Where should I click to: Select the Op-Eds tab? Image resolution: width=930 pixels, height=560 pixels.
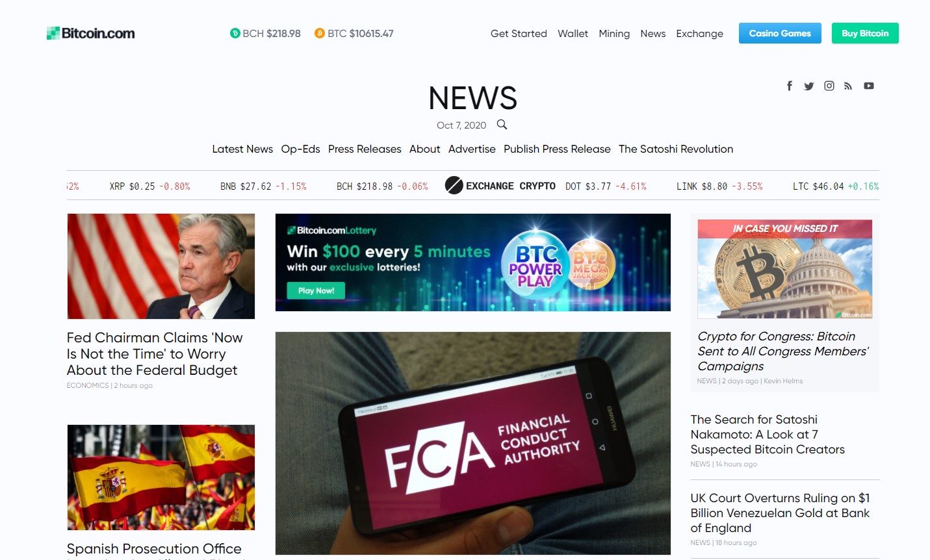[x=300, y=149]
